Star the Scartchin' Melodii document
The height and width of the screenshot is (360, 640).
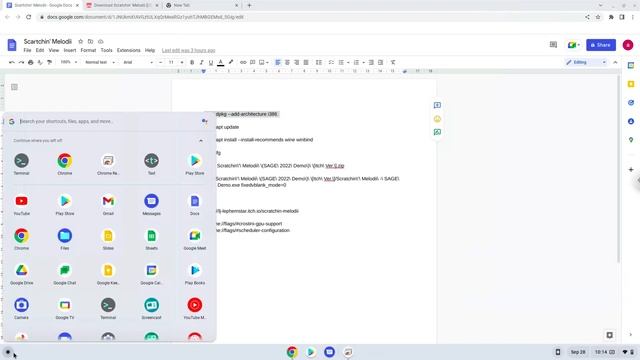(x=80, y=42)
